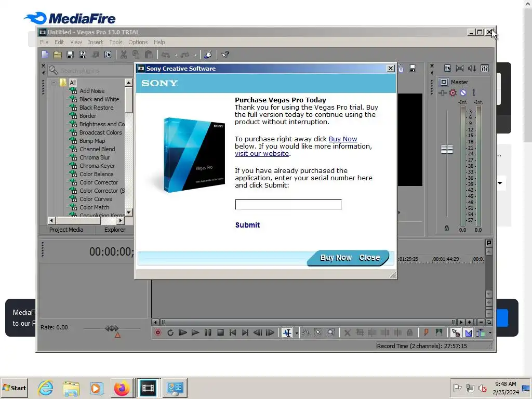This screenshot has height=399, width=532.
Task: Click the serial number input field
Action: (288, 205)
